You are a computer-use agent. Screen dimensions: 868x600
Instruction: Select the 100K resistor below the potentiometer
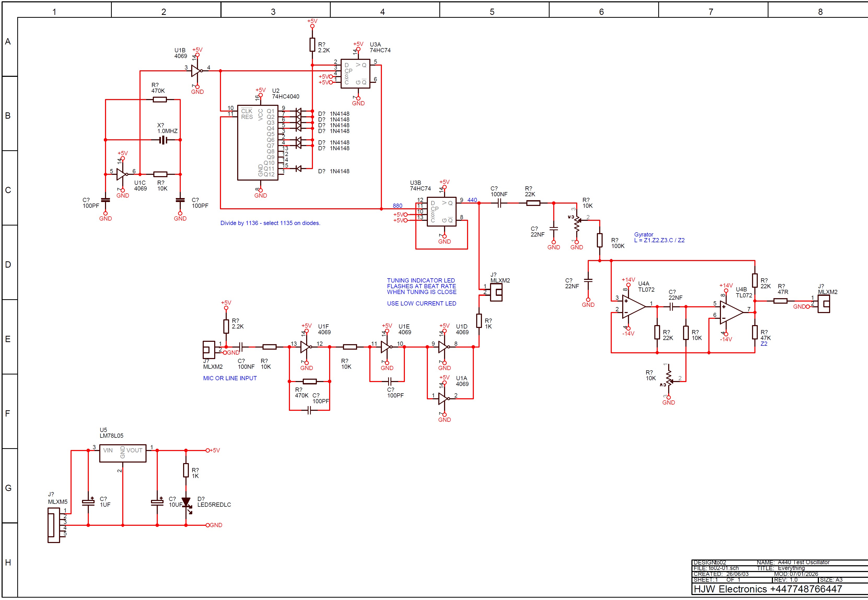[600, 240]
